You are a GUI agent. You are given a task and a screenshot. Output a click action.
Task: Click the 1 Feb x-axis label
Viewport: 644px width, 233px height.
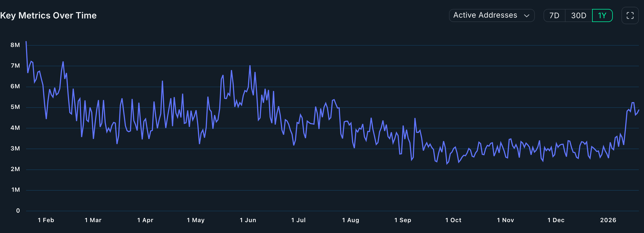pos(46,220)
